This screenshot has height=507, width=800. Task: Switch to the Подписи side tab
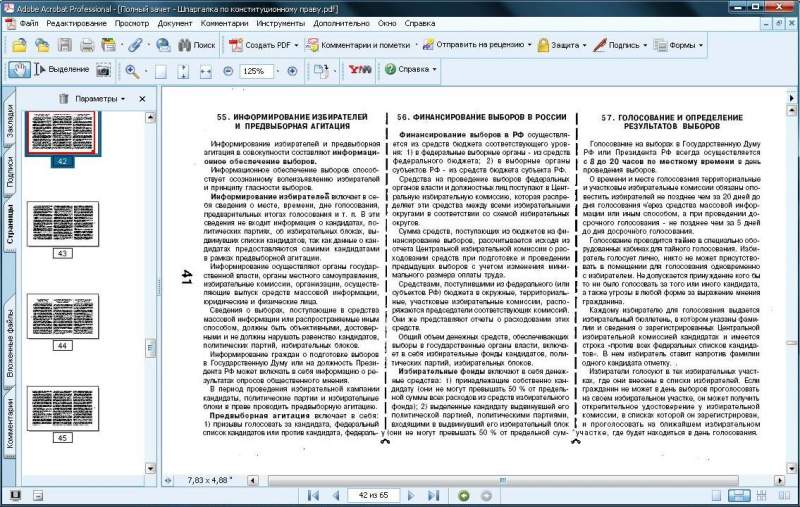click(x=9, y=173)
